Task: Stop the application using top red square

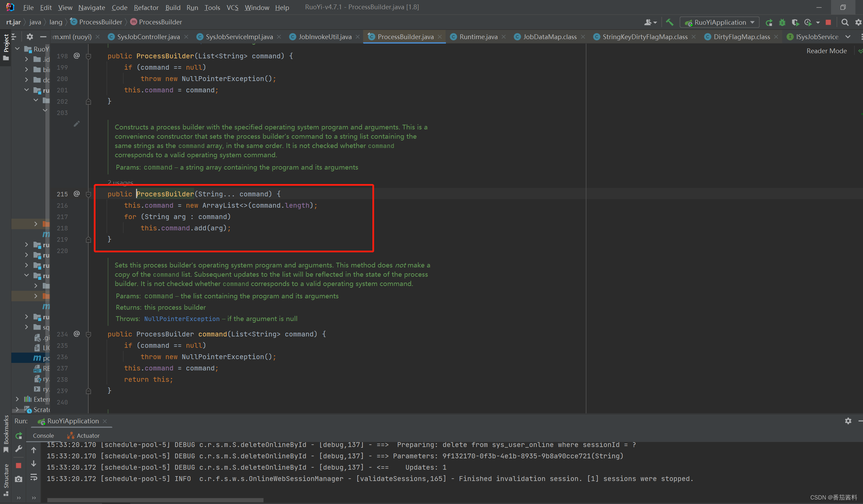Action: tap(828, 23)
